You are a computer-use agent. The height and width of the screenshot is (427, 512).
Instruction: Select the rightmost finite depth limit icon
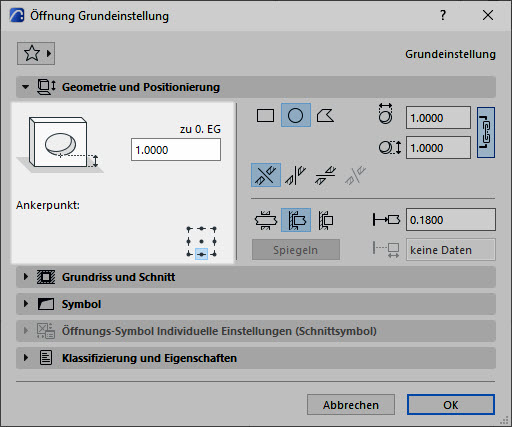[x=325, y=220]
